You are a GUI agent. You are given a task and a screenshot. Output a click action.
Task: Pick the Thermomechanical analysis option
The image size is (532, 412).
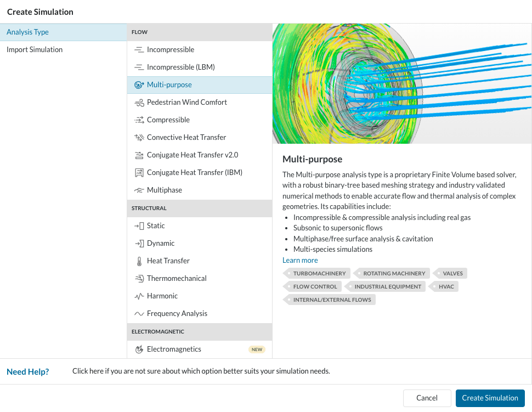[177, 279]
